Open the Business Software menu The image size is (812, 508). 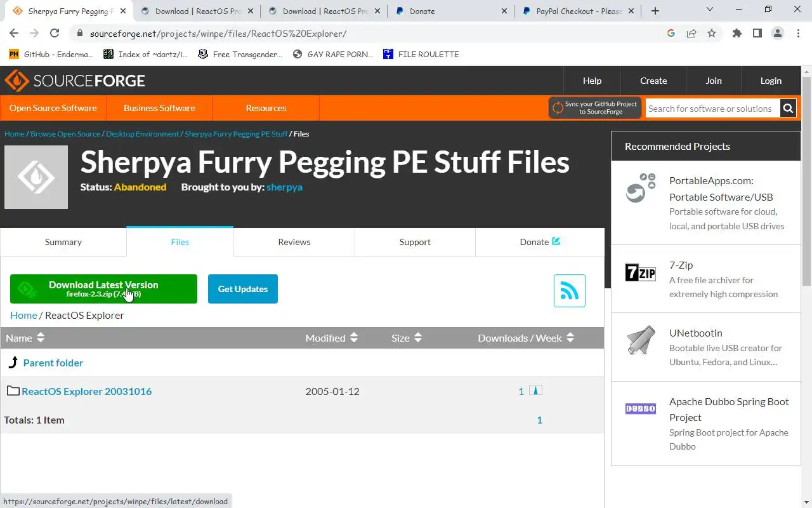(x=159, y=108)
